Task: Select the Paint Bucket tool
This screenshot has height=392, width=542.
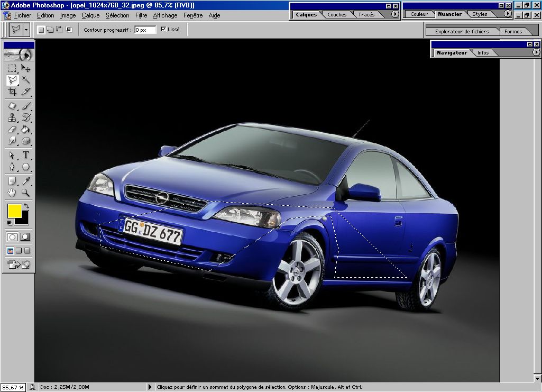Action: tap(25, 129)
